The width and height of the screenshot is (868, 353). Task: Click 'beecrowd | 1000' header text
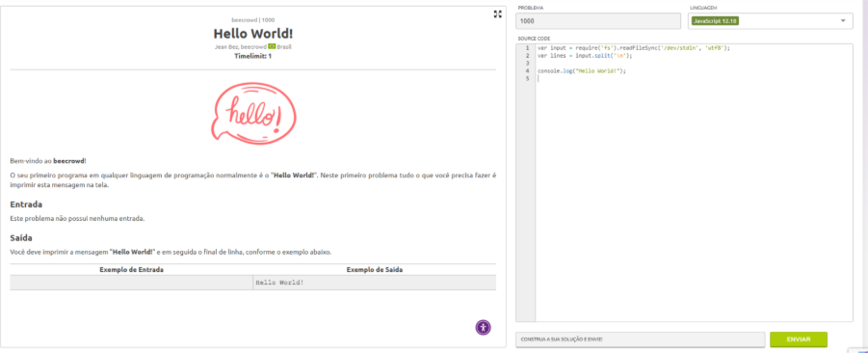[x=253, y=19]
